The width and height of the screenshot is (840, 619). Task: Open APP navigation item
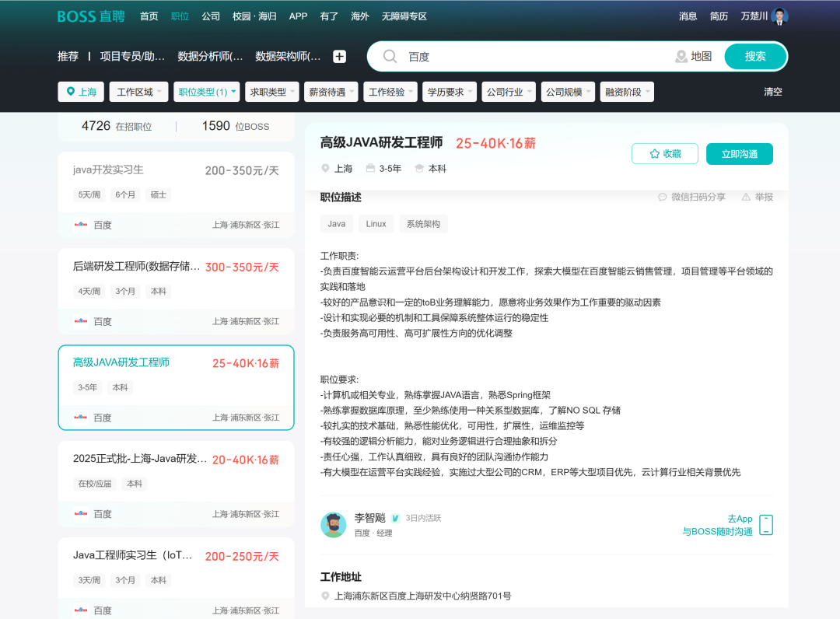[298, 16]
